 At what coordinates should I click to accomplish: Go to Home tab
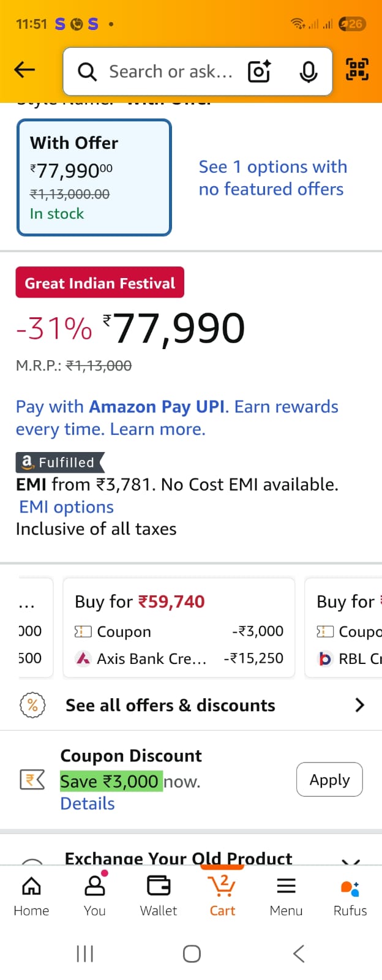pyautogui.click(x=31, y=895)
